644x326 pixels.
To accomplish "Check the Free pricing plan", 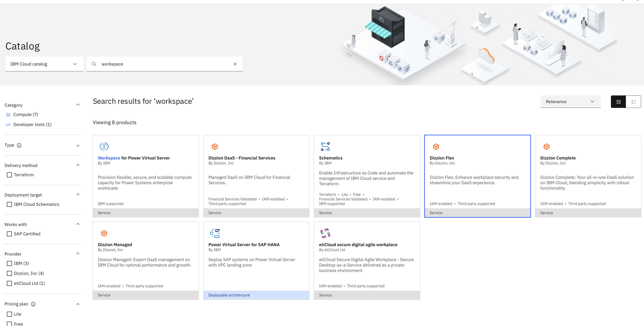I will [9, 324].
